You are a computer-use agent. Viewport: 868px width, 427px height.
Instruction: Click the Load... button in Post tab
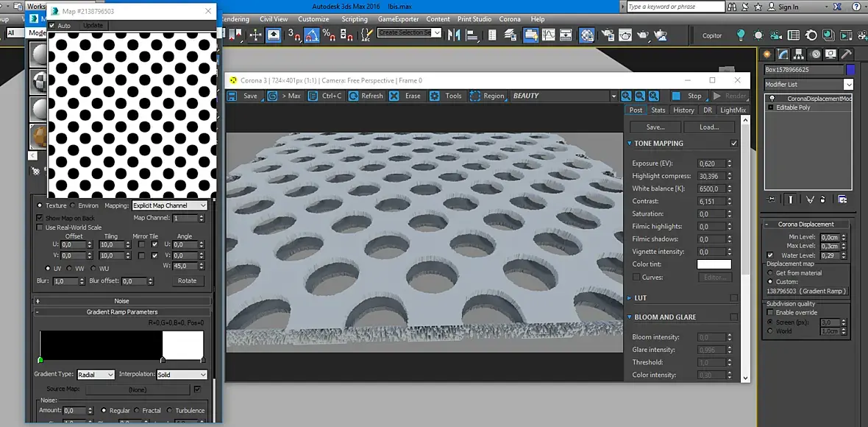point(708,127)
